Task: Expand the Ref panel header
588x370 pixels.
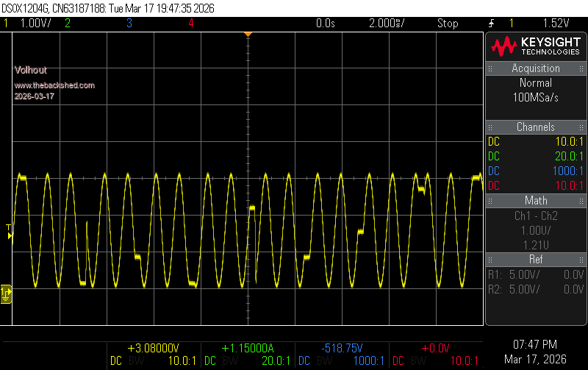Action: pos(536,259)
